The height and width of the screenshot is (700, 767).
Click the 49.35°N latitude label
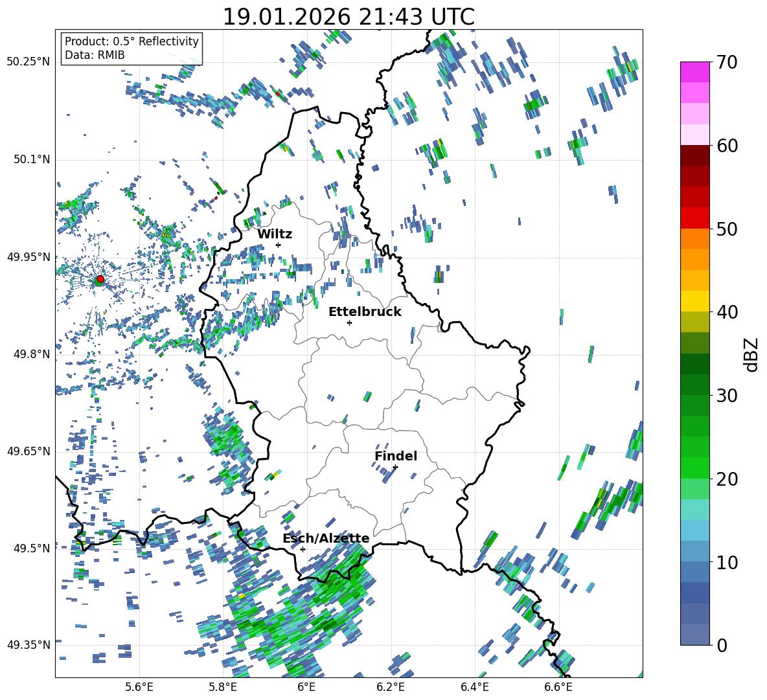tap(29, 645)
